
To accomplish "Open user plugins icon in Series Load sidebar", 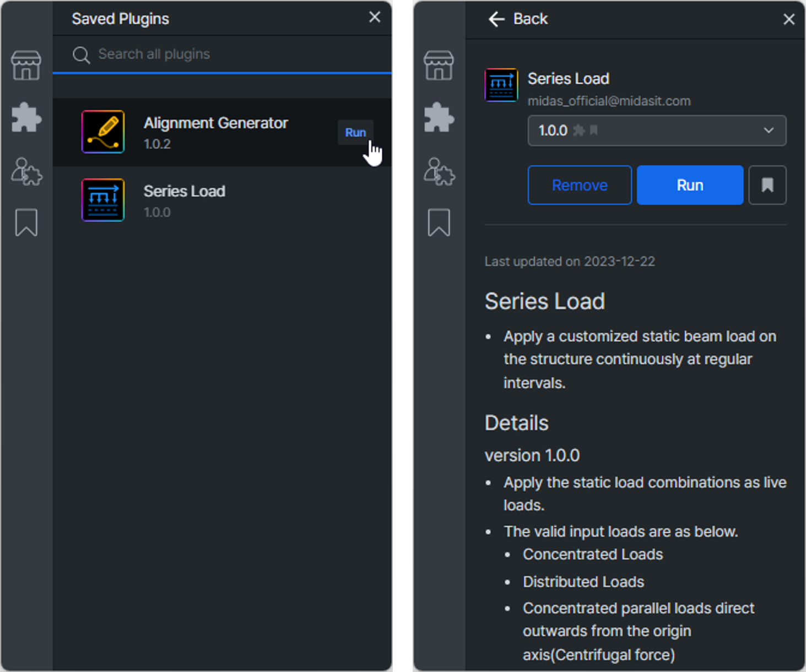I will tap(439, 171).
